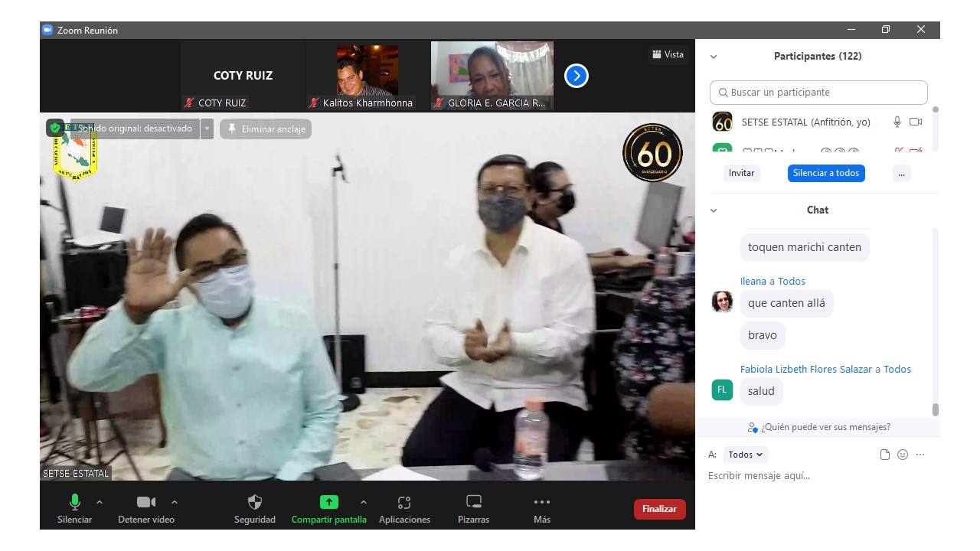Change layout with Vista button
This screenshot has height=551, width=980.
point(668,54)
